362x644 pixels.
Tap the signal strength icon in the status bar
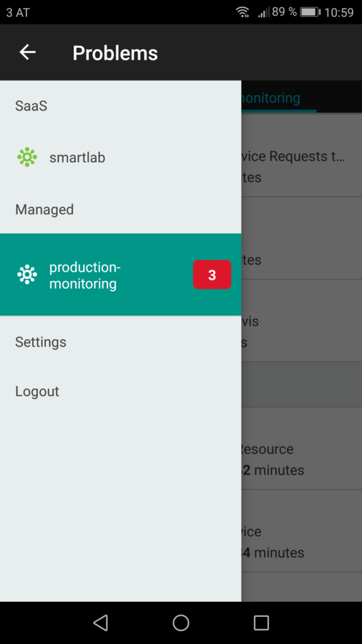[x=263, y=13]
